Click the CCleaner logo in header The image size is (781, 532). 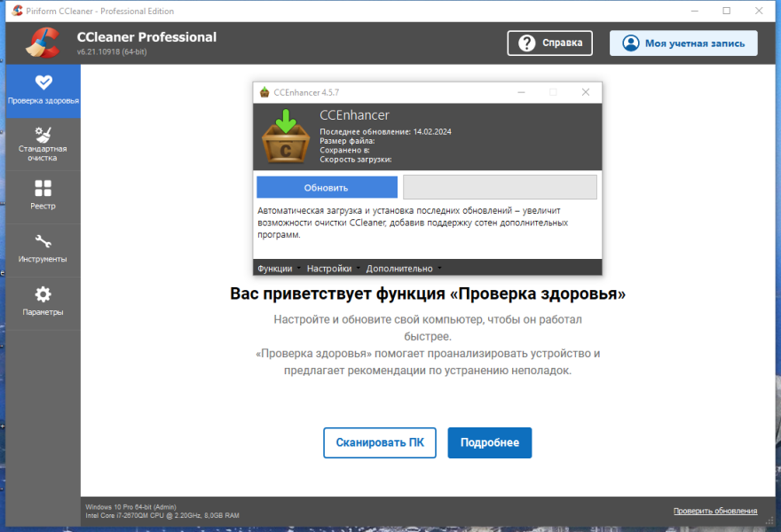pos(43,43)
